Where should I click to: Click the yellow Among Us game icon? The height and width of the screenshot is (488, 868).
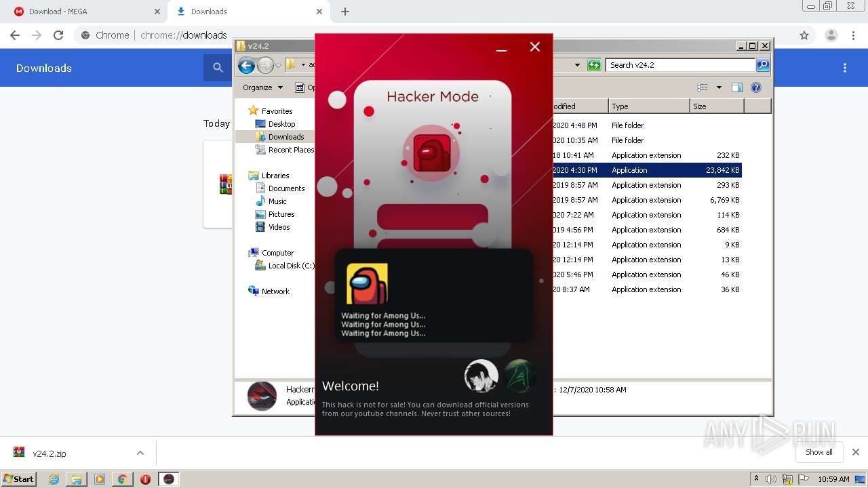367,283
